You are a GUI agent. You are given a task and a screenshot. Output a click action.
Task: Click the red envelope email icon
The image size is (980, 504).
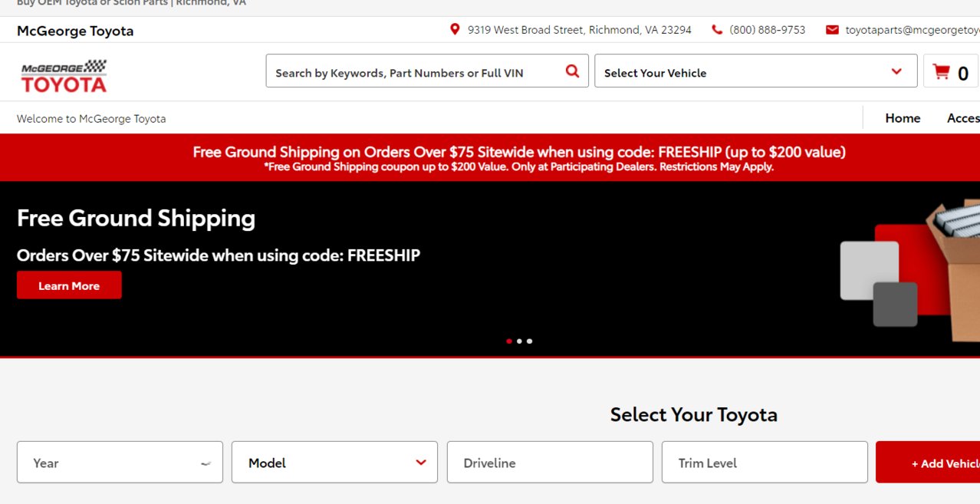click(832, 30)
